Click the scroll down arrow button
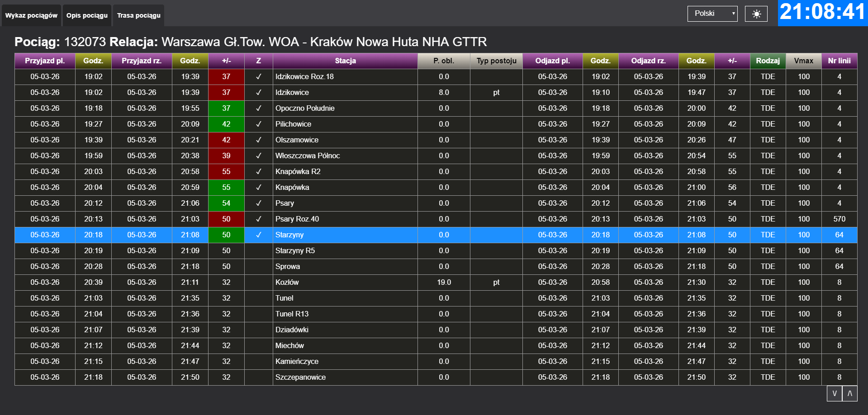The image size is (868, 415). pyautogui.click(x=835, y=393)
